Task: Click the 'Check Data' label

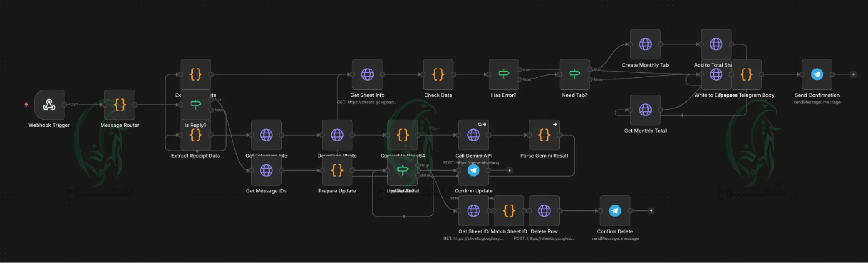Action: point(438,95)
